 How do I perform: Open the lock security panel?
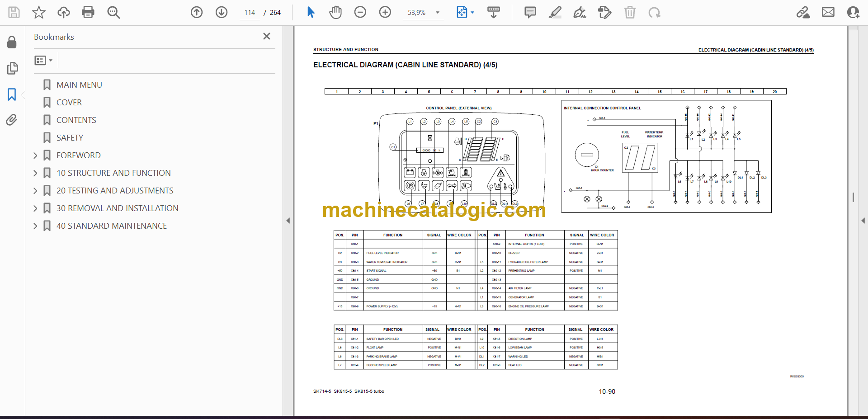click(x=12, y=42)
